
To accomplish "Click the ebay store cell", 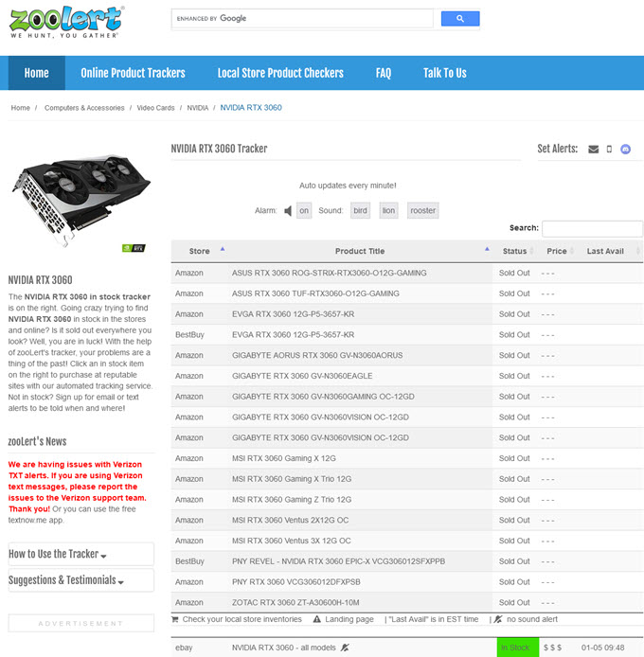I will coord(184,648).
